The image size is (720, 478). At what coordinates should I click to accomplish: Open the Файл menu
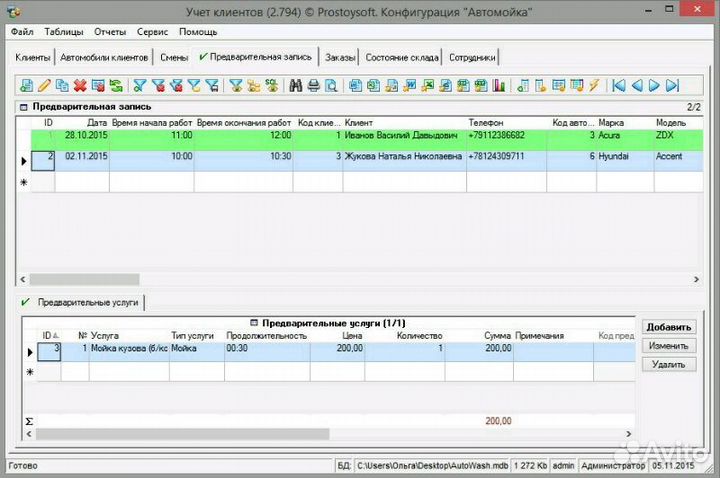coord(22,32)
